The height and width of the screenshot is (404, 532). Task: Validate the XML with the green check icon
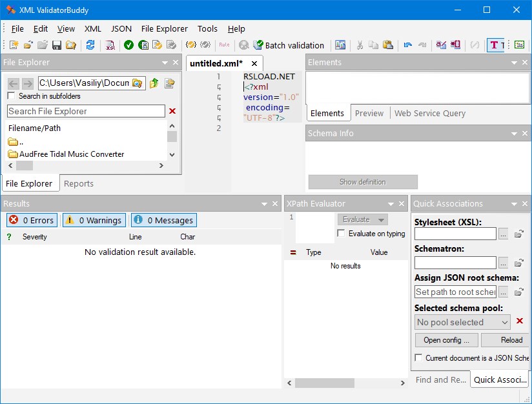click(128, 45)
